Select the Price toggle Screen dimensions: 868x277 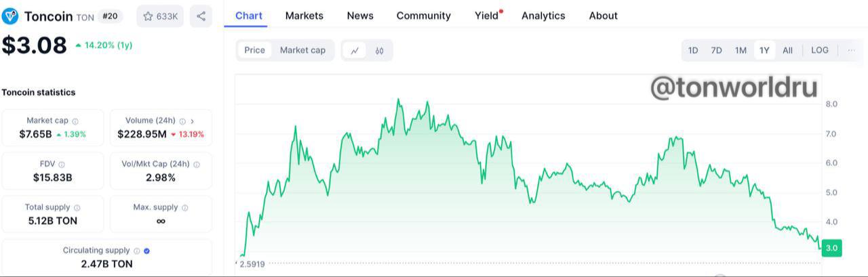[255, 50]
